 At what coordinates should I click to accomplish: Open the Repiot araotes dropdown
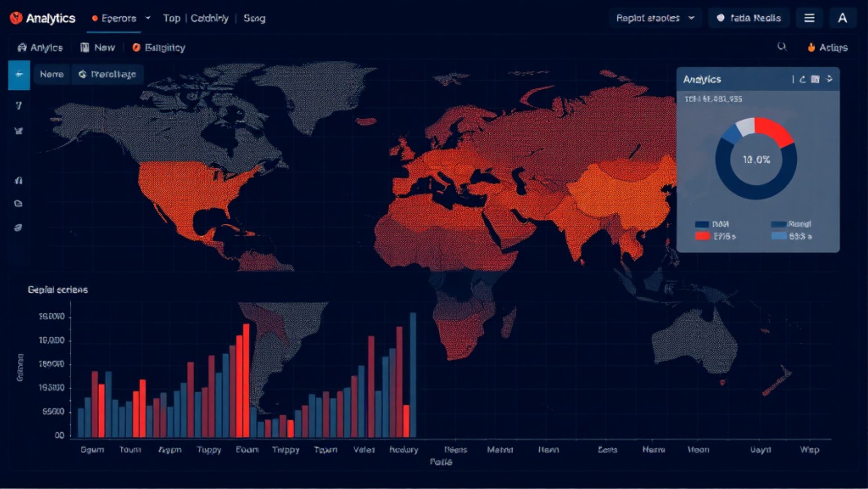[655, 18]
